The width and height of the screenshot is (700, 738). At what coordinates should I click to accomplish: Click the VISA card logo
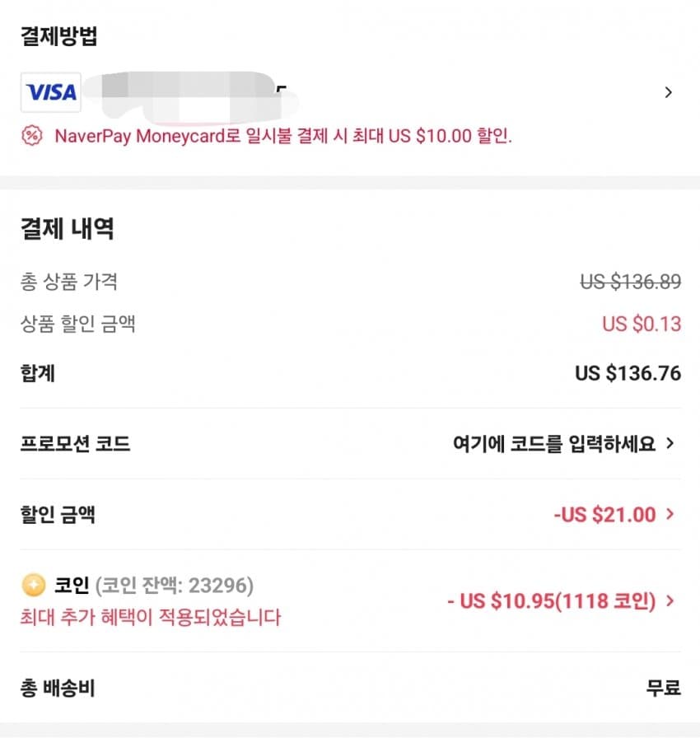[51, 92]
